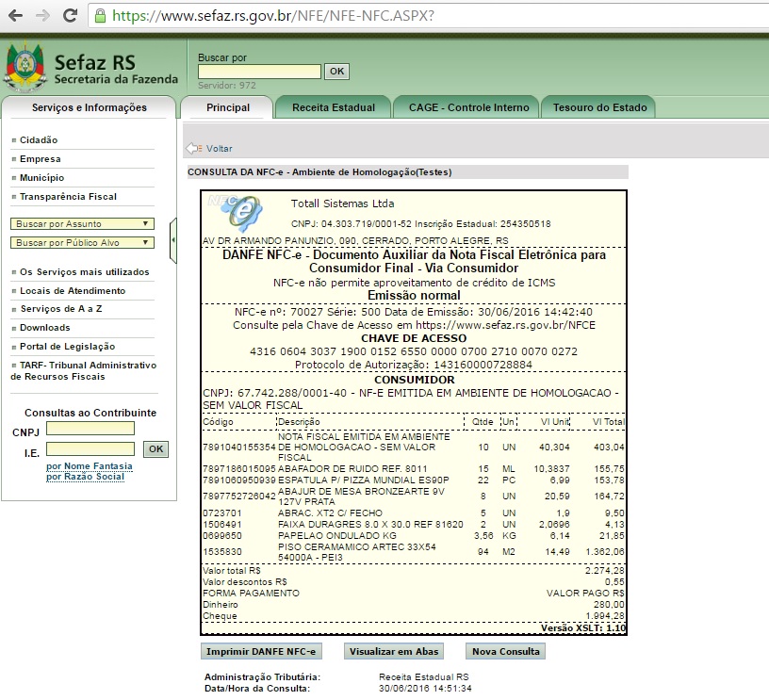Click the NFC-e logo on the receipt
This screenshot has width=769, height=700.
tap(236, 212)
